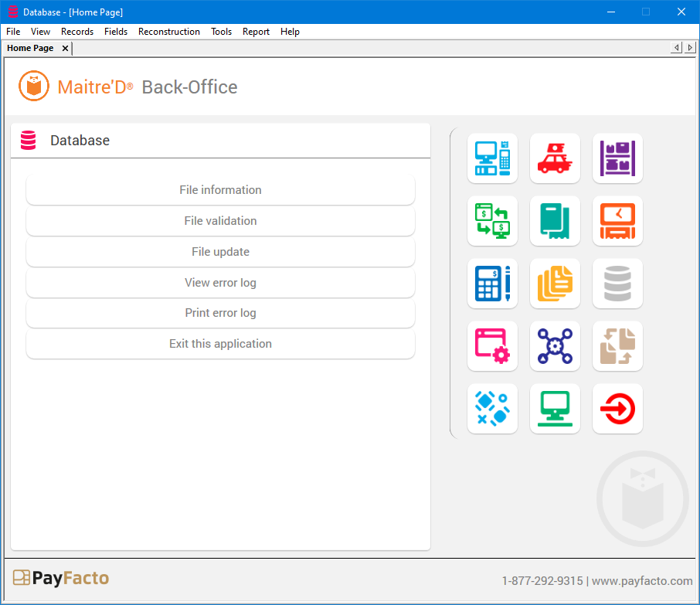Open the Accounting module with the calculator icon

pyautogui.click(x=492, y=284)
